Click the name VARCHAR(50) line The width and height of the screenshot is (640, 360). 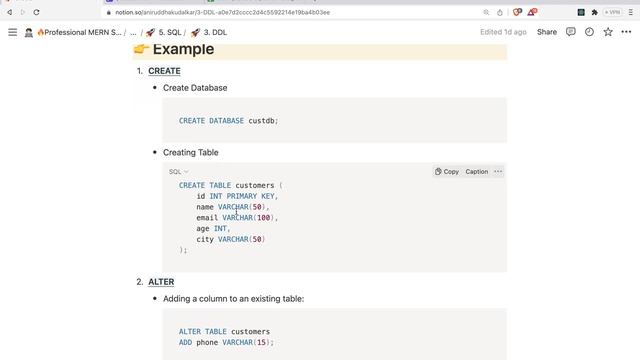click(x=233, y=207)
